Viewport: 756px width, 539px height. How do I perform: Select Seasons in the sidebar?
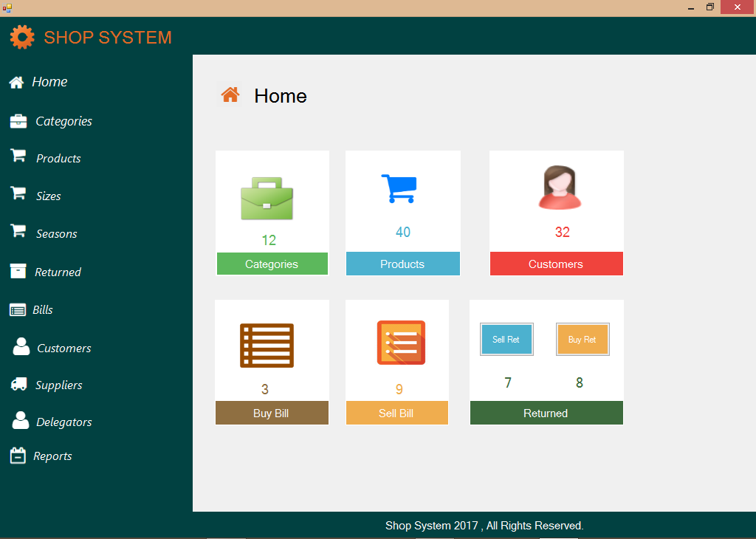56,234
